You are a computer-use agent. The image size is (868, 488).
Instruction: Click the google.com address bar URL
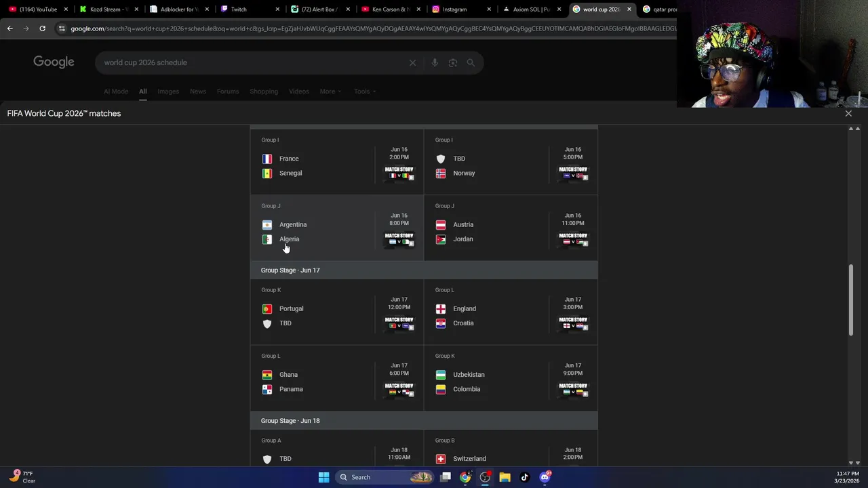373,28
